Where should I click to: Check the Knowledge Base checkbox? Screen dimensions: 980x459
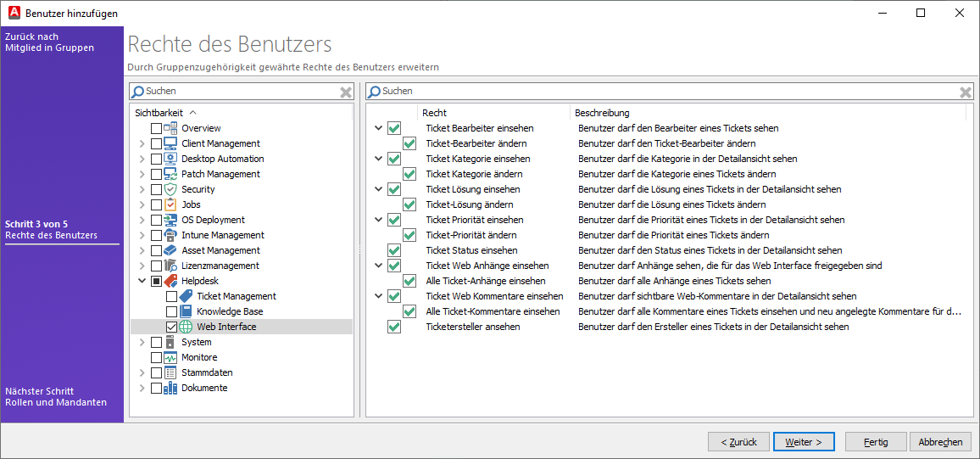pyautogui.click(x=171, y=311)
